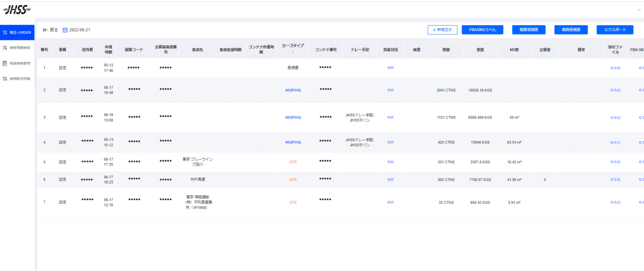The width and height of the screenshot is (644, 271).
Task: Click the 関西受領書 button
Action: pyautogui.click(x=571, y=30)
